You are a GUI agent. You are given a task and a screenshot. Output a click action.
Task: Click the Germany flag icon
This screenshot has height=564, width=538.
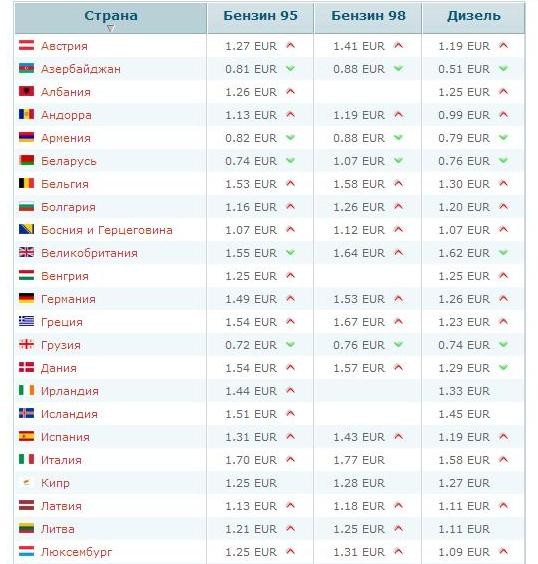click(x=26, y=298)
